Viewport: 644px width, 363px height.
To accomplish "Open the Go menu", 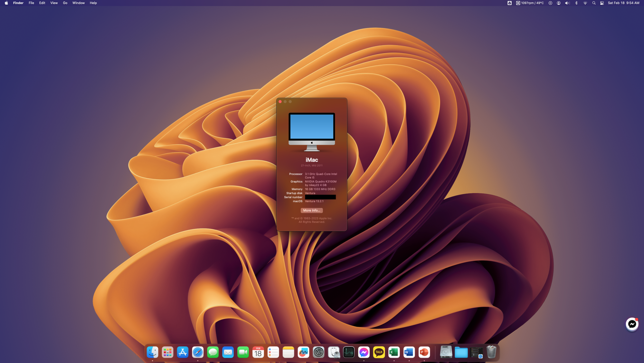I will coord(65,3).
